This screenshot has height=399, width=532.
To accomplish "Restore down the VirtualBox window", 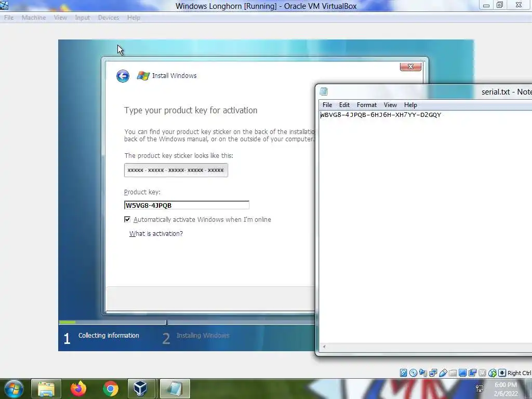I will click(x=500, y=5).
